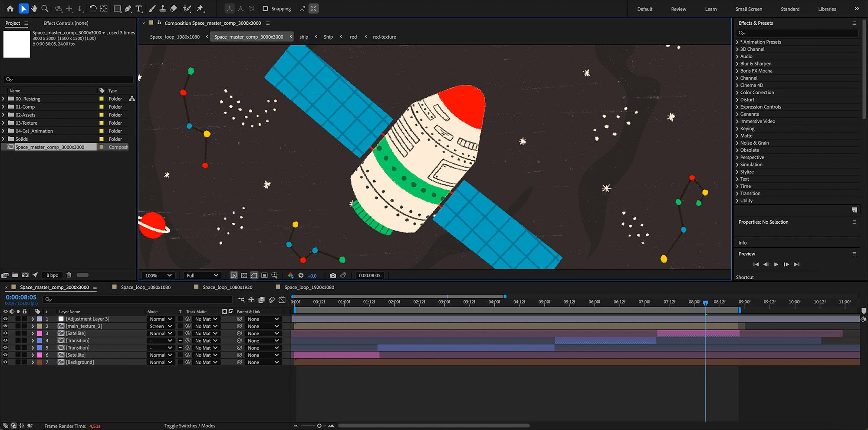The height and width of the screenshot is (430, 868).
Task: Expand the Color Correction effects category
Action: pos(737,93)
